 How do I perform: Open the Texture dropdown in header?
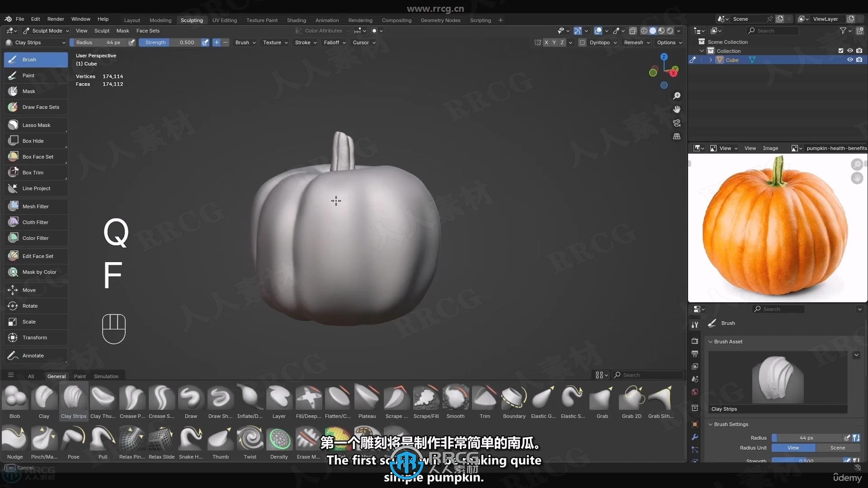click(x=275, y=42)
